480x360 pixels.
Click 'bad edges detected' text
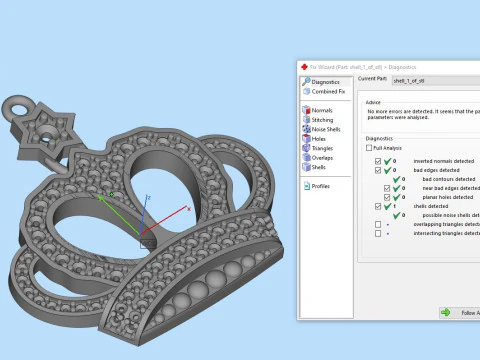coord(436,170)
